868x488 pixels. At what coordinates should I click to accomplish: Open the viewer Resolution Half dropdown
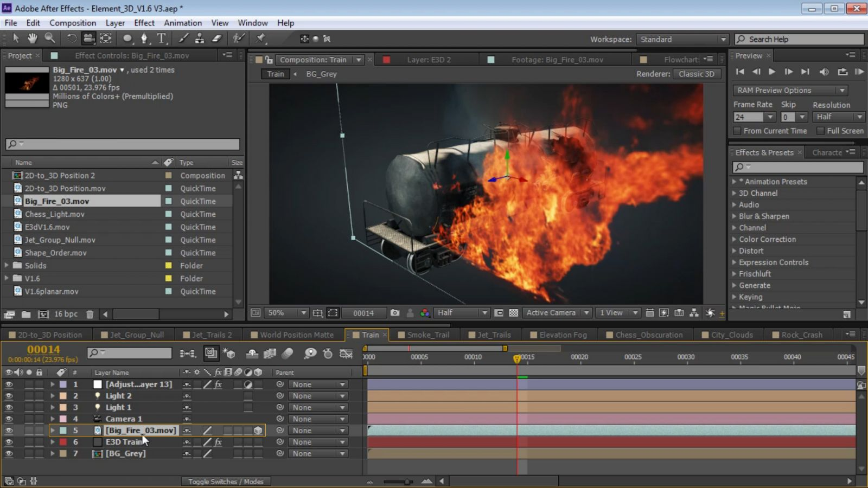[462, 313]
